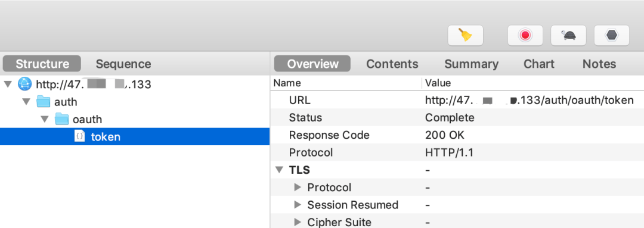Expand the Protocol row under TLS
Viewport: 644px width, 228px height.
(x=298, y=188)
